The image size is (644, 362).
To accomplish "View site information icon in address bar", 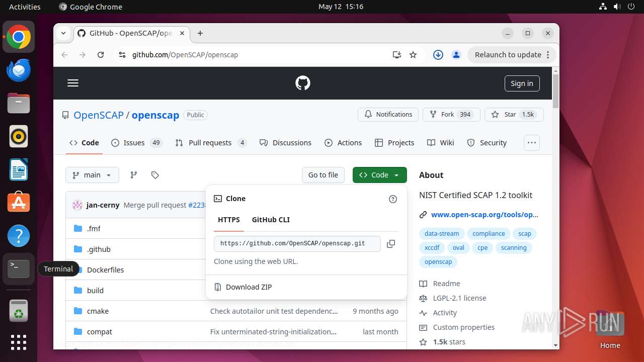I will coord(122,55).
